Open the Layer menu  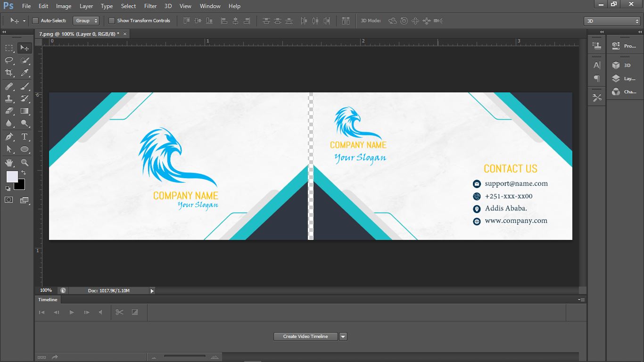(x=86, y=6)
